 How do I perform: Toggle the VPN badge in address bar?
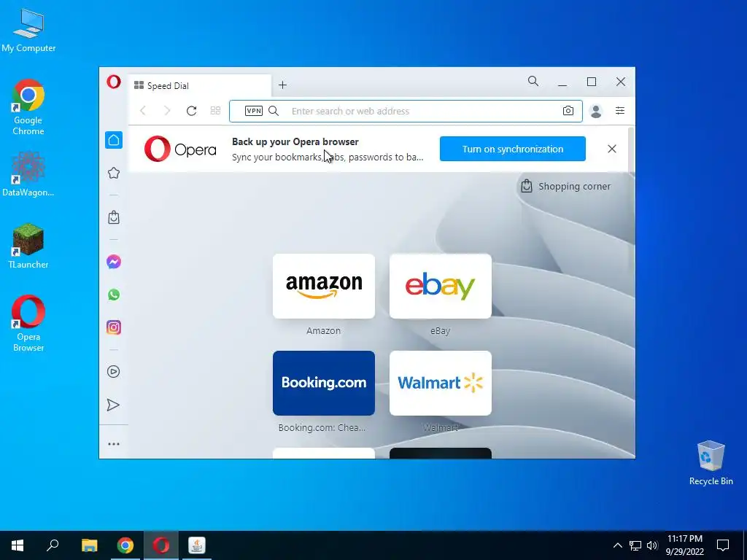point(253,111)
